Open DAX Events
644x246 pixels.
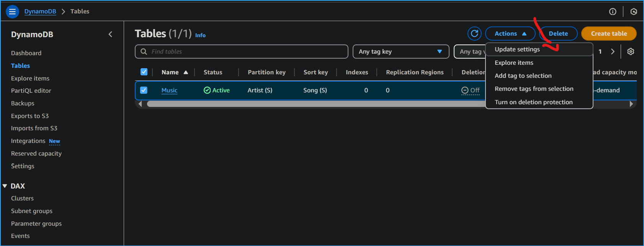(20, 236)
